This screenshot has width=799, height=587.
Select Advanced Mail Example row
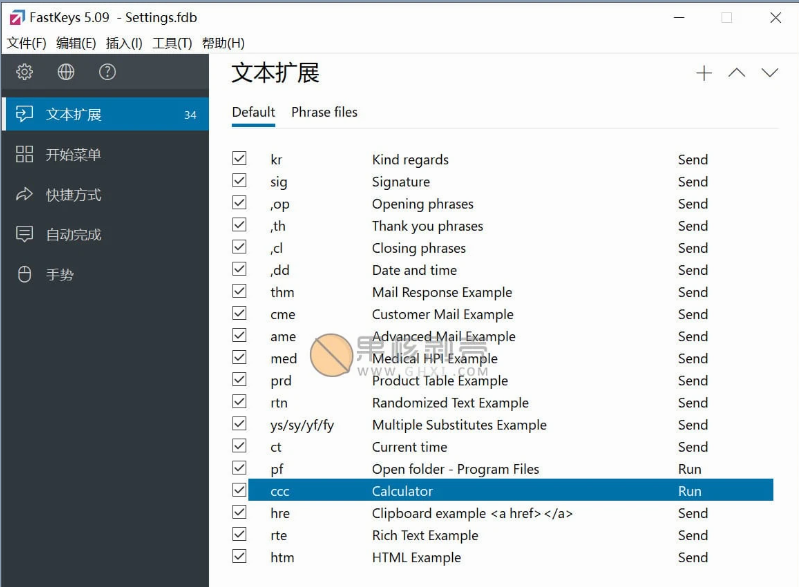click(x=511, y=336)
